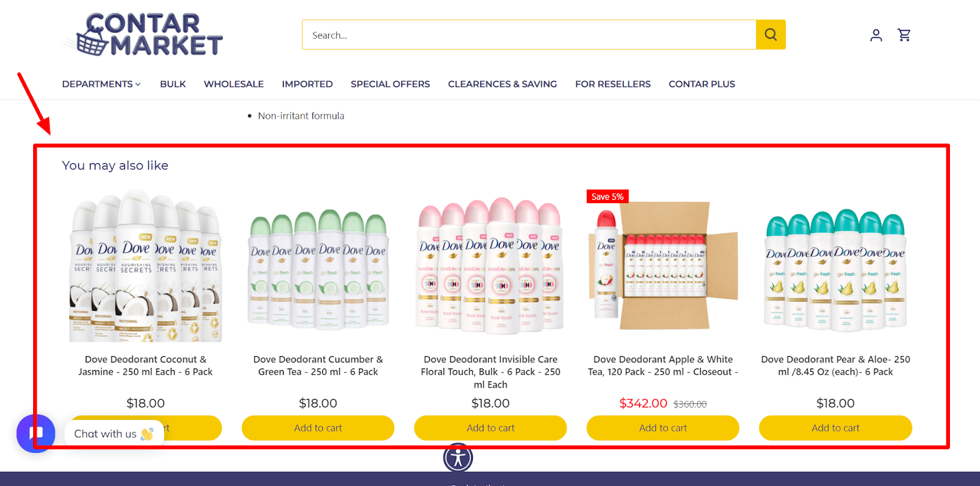Select the Imported menu item
980x486 pixels.
click(307, 84)
